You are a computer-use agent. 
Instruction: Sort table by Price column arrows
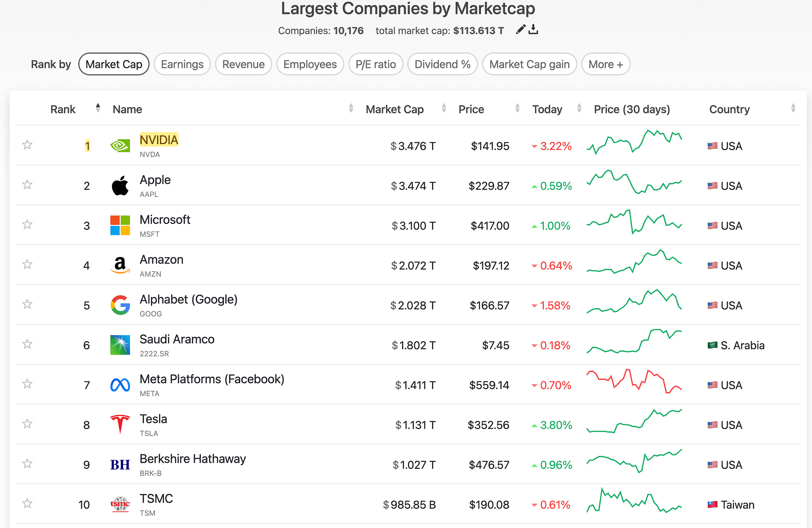pos(517,108)
